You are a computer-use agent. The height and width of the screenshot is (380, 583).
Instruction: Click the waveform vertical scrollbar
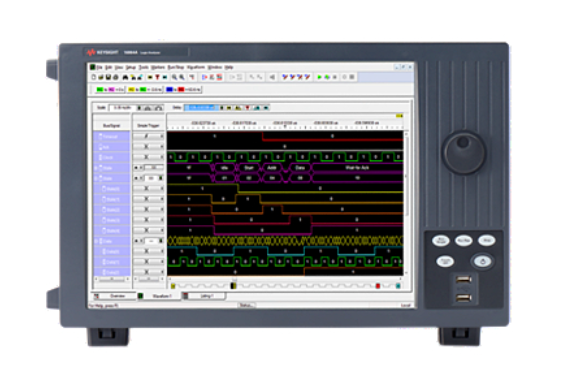[406, 203]
